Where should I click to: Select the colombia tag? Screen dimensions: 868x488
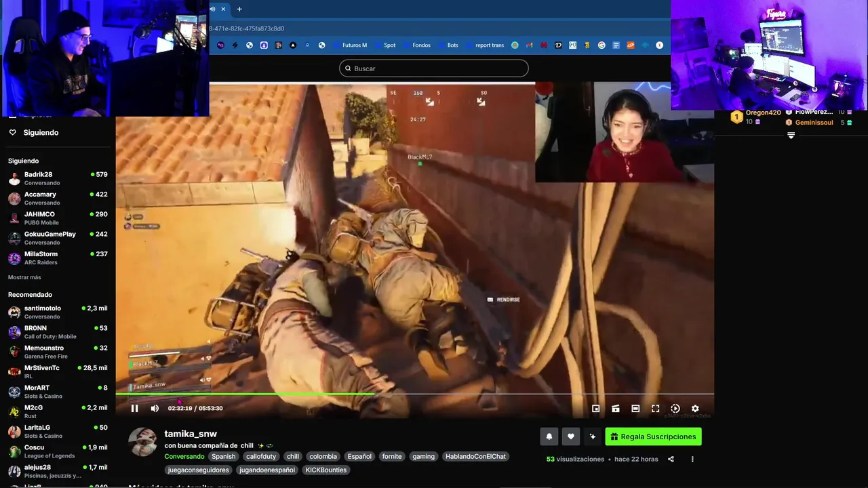coord(323,456)
